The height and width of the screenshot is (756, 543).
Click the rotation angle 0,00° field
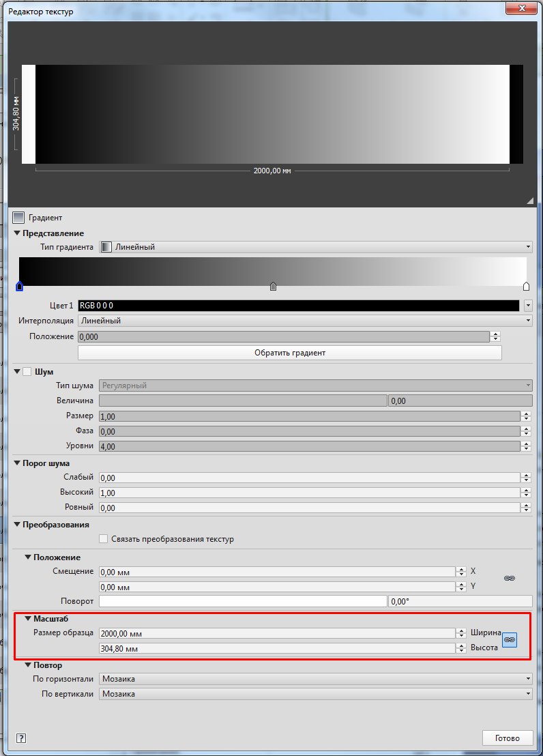pyautogui.click(x=460, y=601)
